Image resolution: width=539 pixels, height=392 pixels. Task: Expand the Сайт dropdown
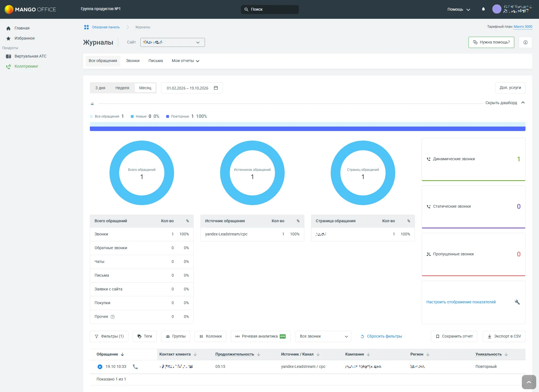pos(172,42)
